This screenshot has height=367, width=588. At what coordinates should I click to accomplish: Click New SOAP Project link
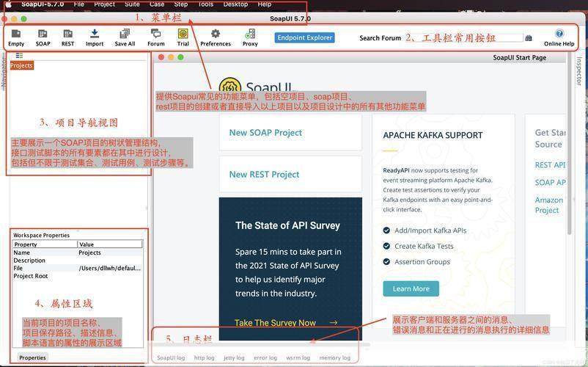click(x=265, y=132)
